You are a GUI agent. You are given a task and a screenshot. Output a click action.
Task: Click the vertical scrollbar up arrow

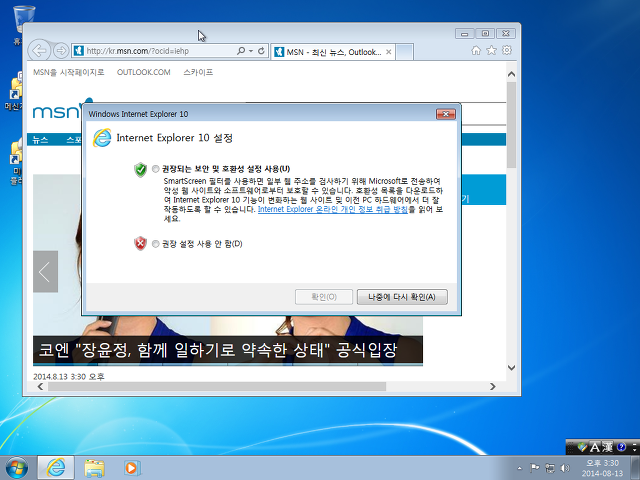(511, 74)
